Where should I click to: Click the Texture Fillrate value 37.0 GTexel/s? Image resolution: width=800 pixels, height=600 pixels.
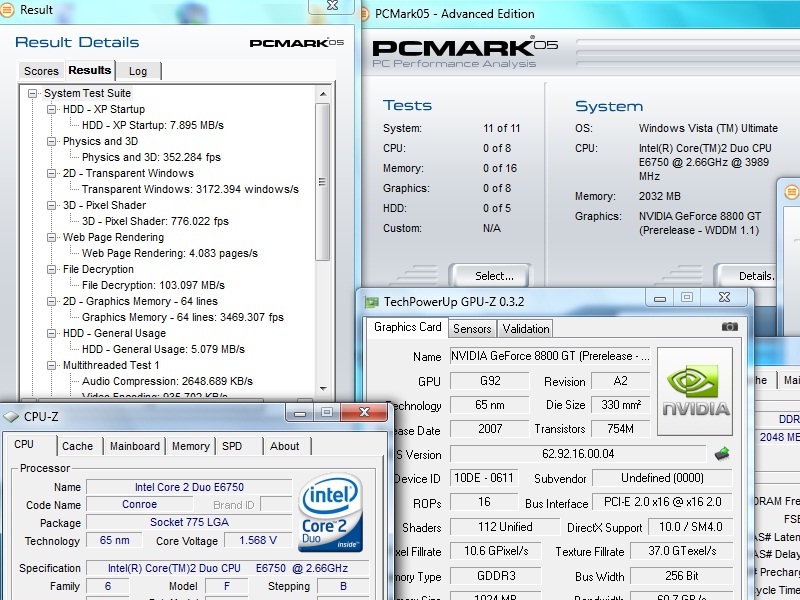pos(682,551)
